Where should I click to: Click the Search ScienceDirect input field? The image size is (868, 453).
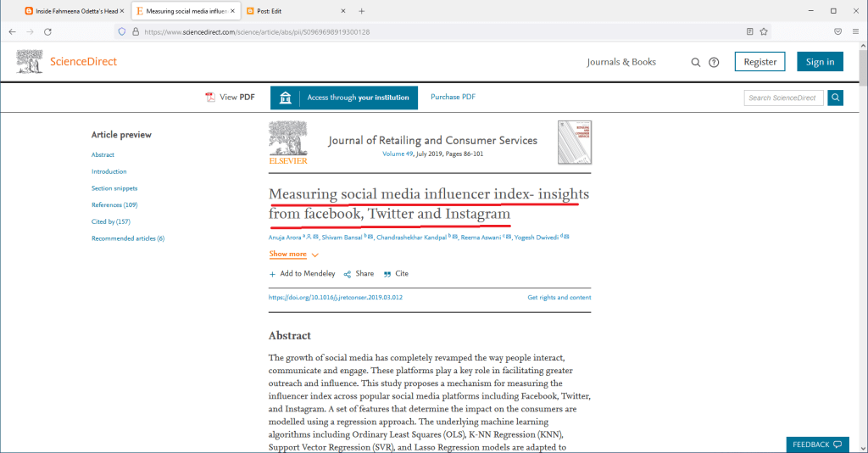(783, 98)
